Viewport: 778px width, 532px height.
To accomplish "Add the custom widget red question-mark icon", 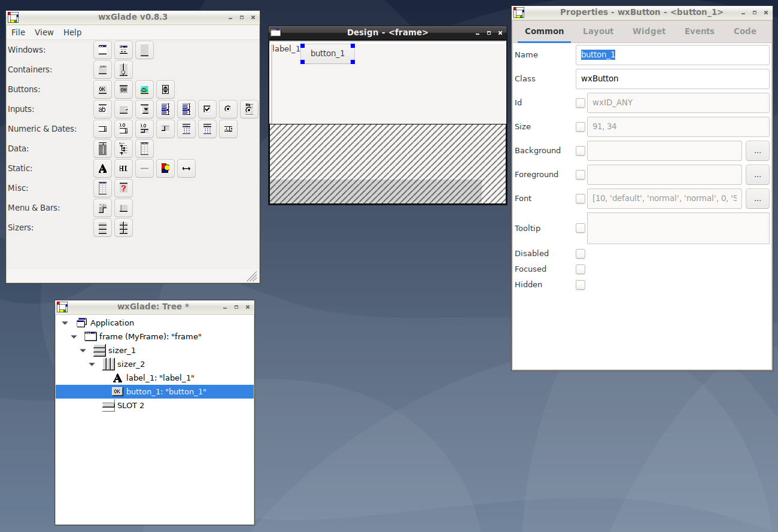I will click(124, 189).
